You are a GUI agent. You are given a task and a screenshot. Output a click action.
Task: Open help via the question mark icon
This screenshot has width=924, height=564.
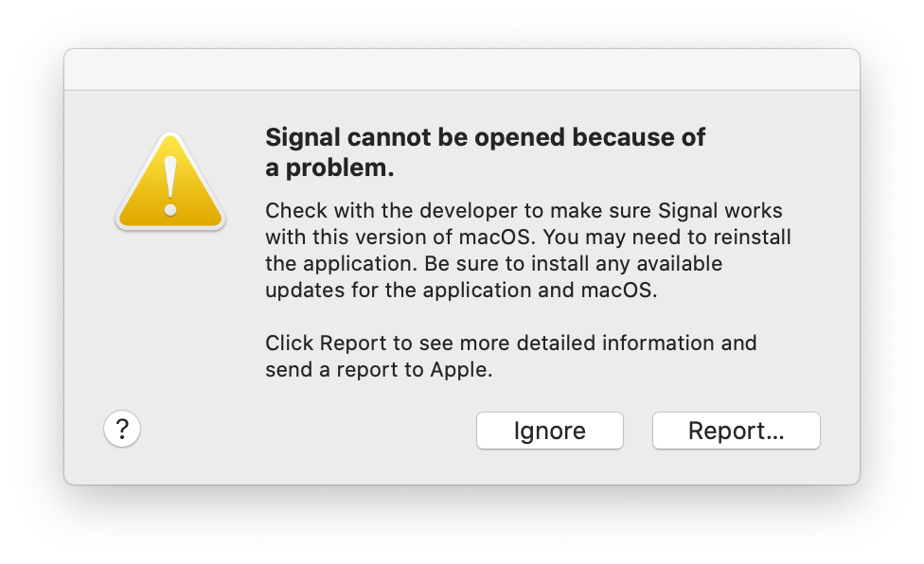(121, 429)
